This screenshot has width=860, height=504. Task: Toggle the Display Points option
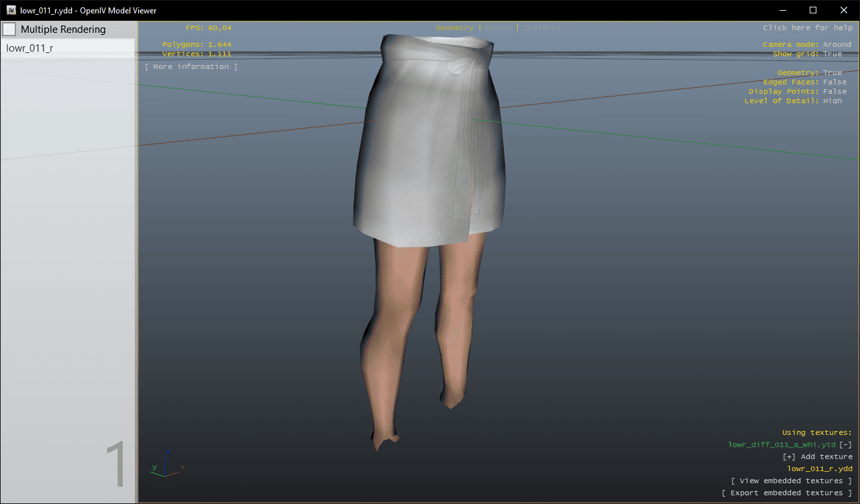coord(835,92)
